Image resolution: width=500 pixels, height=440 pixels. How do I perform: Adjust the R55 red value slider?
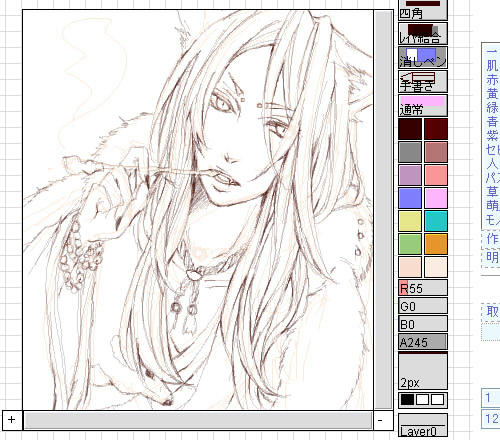(423, 288)
